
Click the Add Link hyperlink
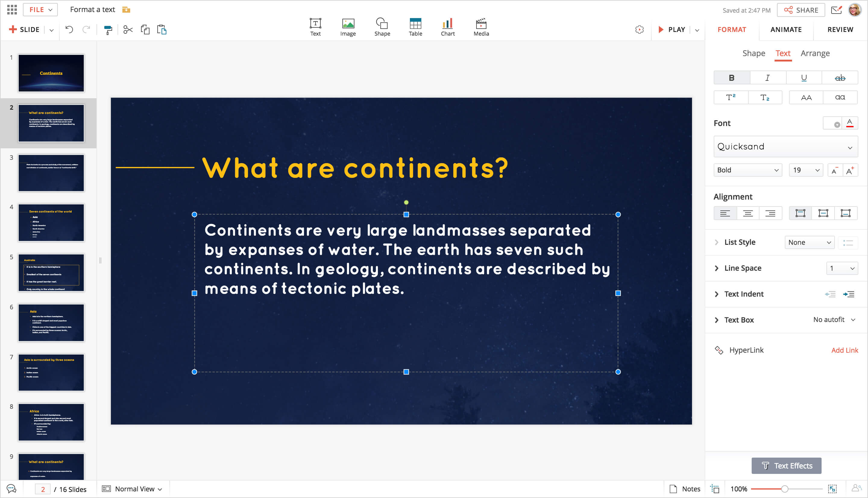click(x=844, y=350)
